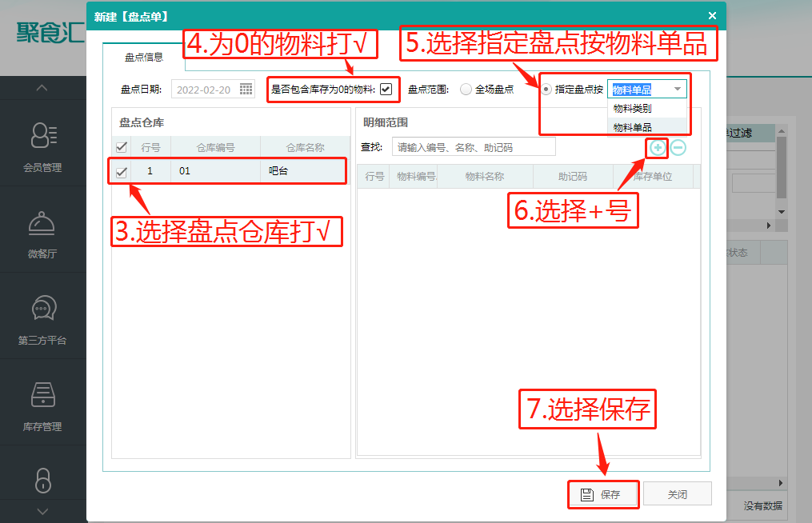
Task: Click the plus icon to add materials
Action: tap(658, 148)
